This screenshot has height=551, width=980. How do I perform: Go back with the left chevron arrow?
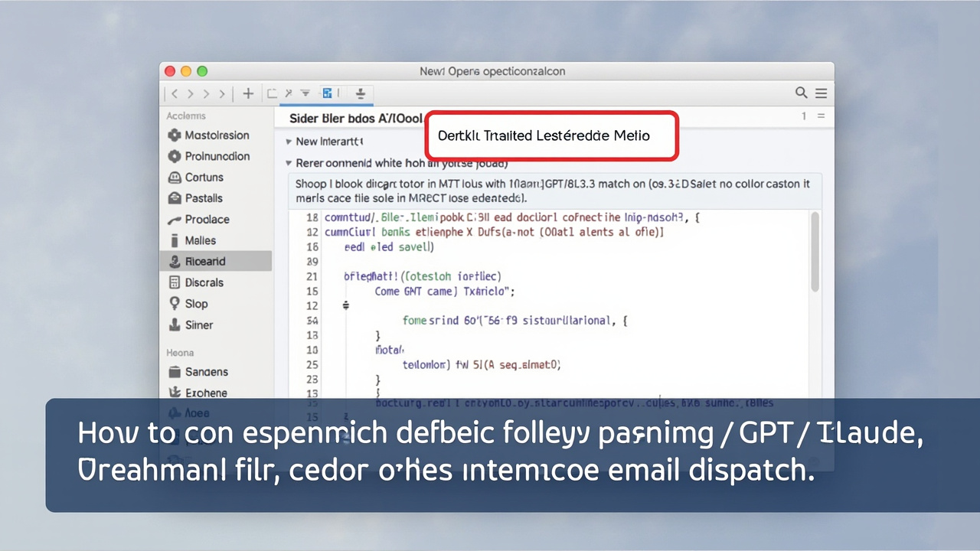point(175,94)
